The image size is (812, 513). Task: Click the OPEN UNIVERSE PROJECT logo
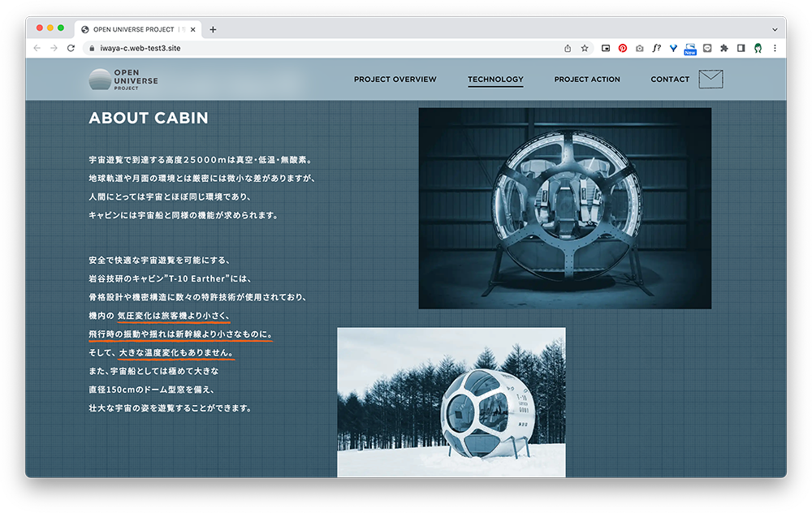coord(123,79)
